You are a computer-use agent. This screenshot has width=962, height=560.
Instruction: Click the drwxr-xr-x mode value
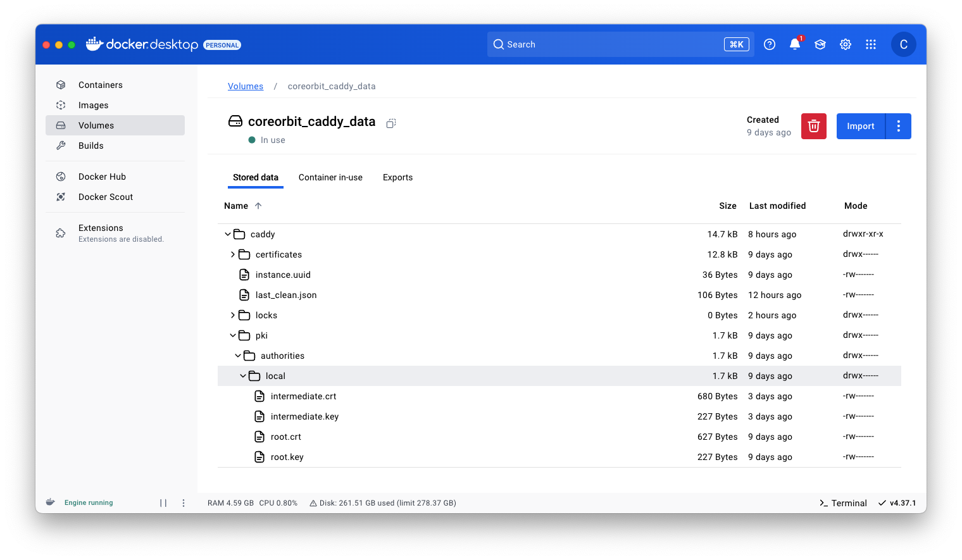pyautogui.click(x=863, y=234)
